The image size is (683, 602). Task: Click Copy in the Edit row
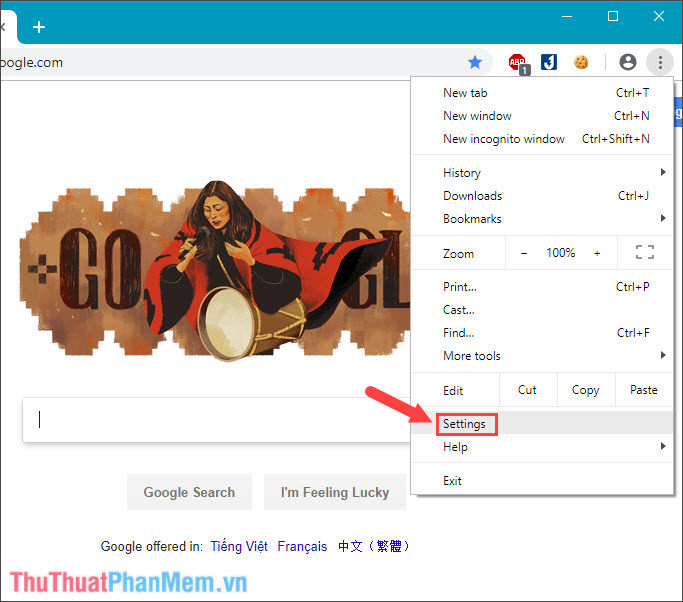tap(586, 390)
